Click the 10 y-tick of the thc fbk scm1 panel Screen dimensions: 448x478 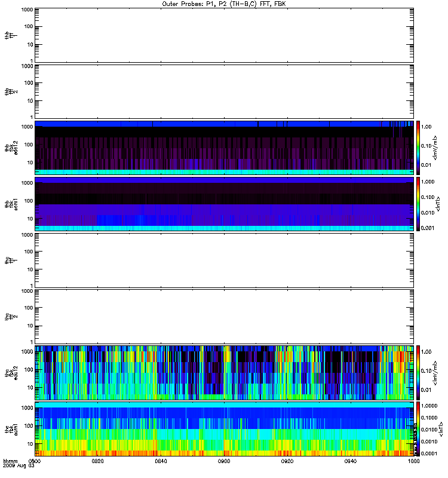point(30,444)
